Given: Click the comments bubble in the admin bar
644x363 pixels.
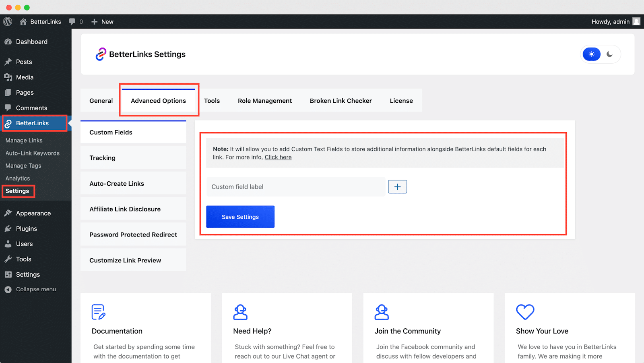Looking at the screenshot, I should point(72,21).
